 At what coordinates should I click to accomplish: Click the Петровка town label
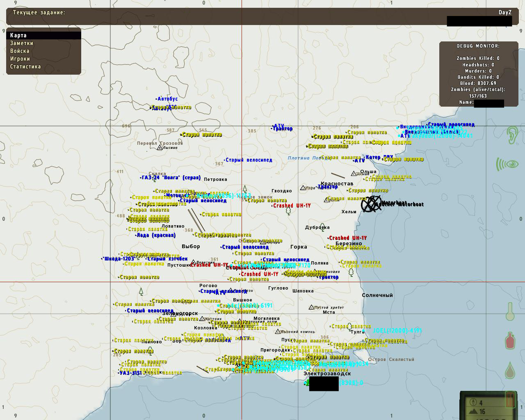tap(215, 179)
